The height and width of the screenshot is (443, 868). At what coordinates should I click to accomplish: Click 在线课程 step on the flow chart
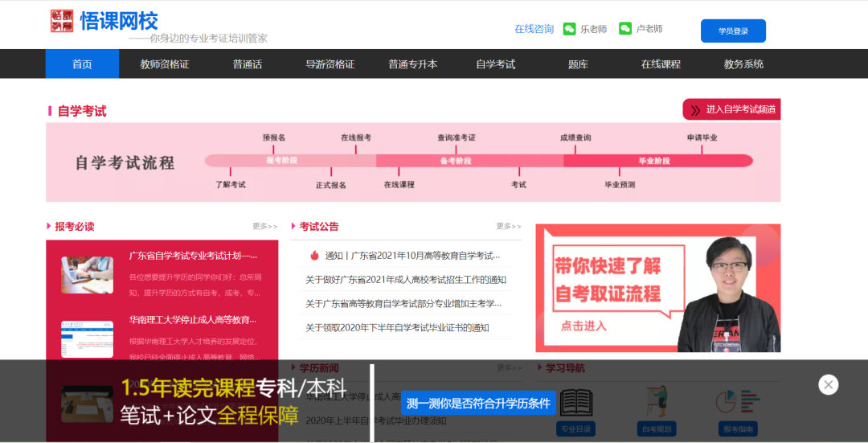tap(399, 184)
